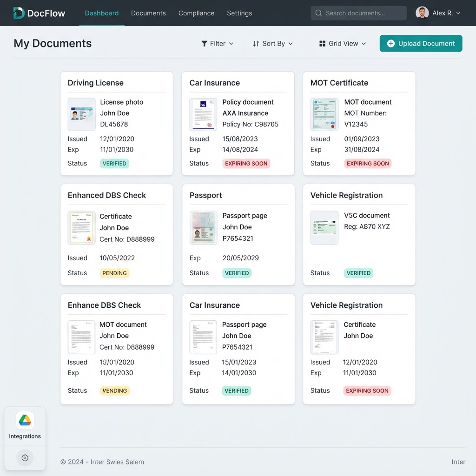The image size is (476, 476).
Task: Click license number DL45678
Action: [x=114, y=124]
